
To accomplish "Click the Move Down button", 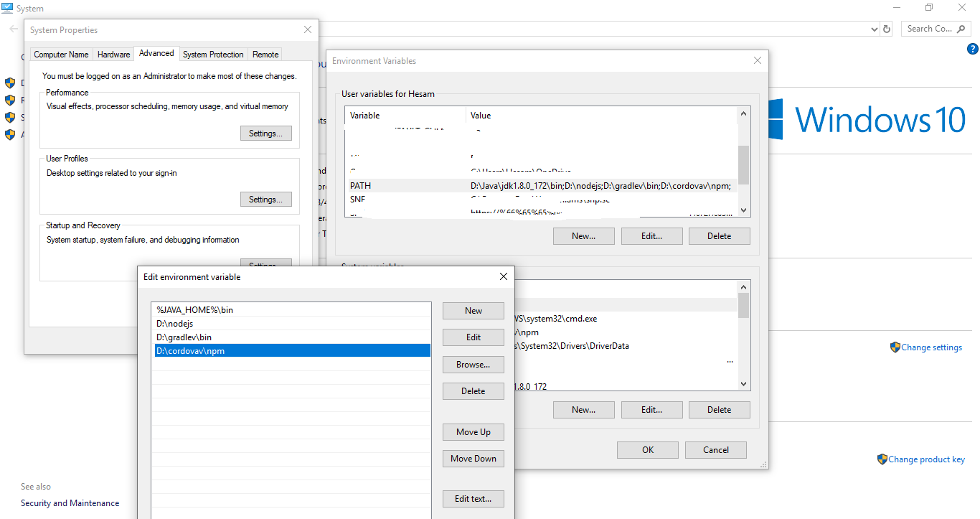I will point(473,459).
